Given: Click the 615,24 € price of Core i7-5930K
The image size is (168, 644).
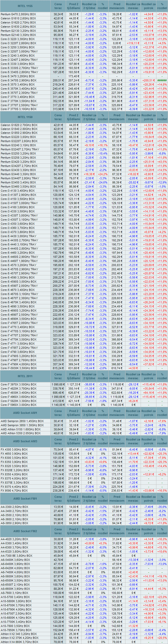Looking at the screenshot, I should [58, 368].
